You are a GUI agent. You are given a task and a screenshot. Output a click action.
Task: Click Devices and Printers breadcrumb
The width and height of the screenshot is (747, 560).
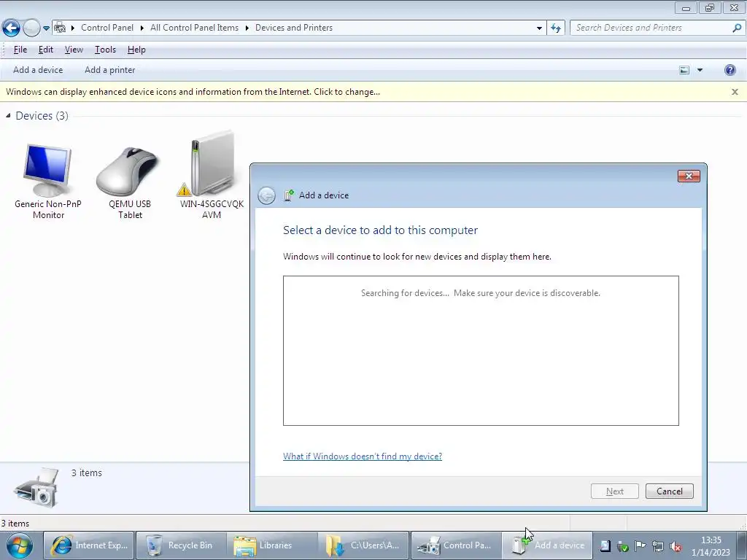(x=294, y=28)
